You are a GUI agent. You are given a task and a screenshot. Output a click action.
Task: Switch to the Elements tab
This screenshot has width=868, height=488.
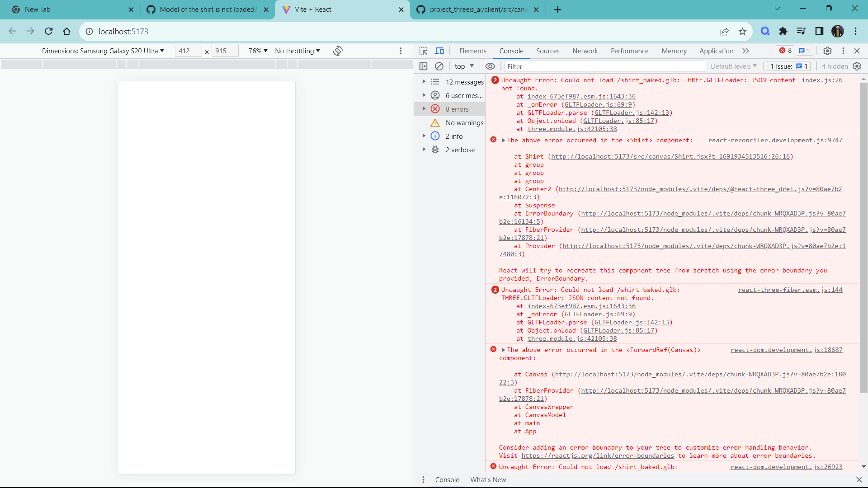473,51
